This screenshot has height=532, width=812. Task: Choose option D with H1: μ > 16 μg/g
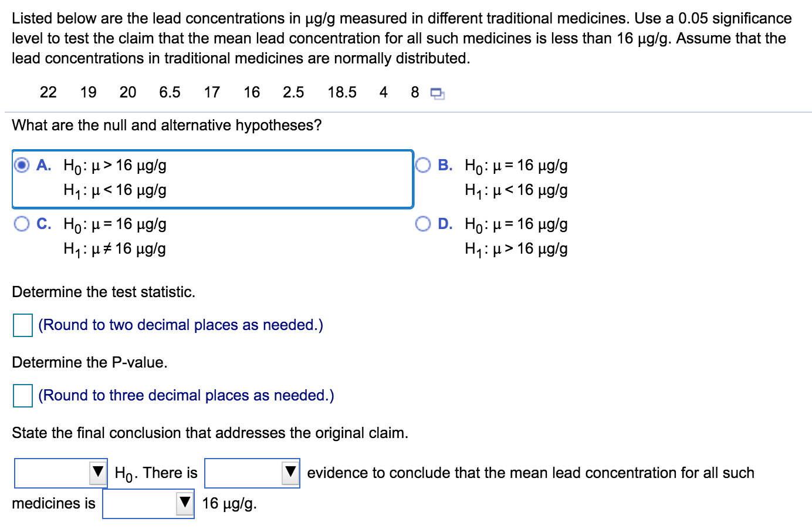(x=424, y=223)
